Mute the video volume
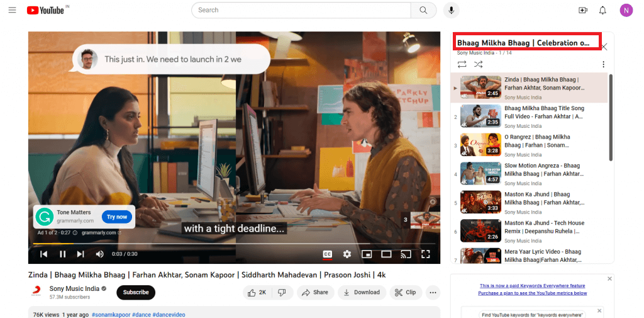Viewport: 644px width, 318px height. pyautogui.click(x=99, y=254)
